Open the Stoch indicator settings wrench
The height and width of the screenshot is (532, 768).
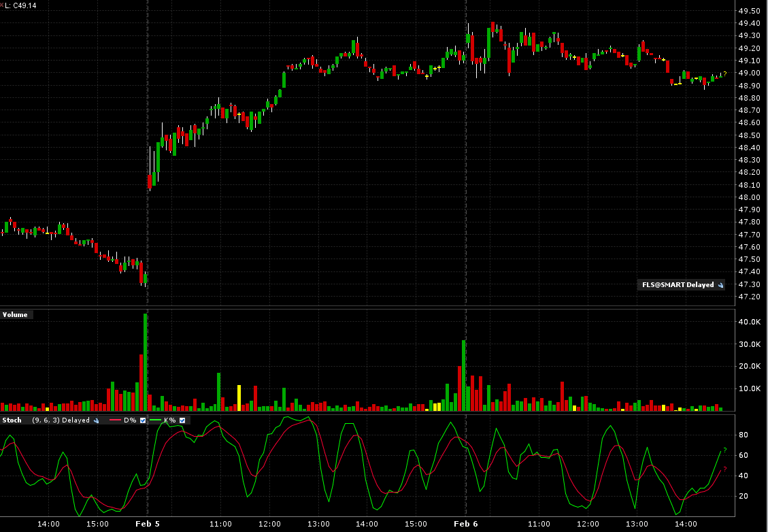click(97, 420)
